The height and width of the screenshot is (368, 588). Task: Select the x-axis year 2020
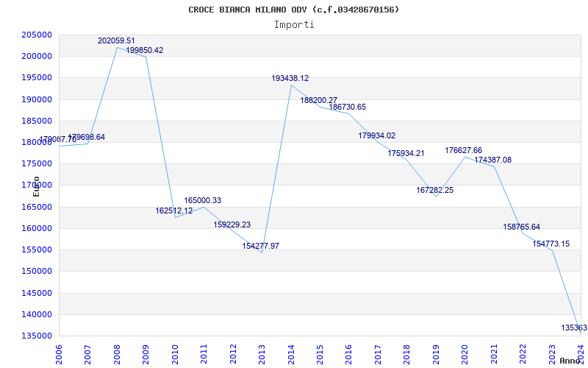[x=465, y=355]
